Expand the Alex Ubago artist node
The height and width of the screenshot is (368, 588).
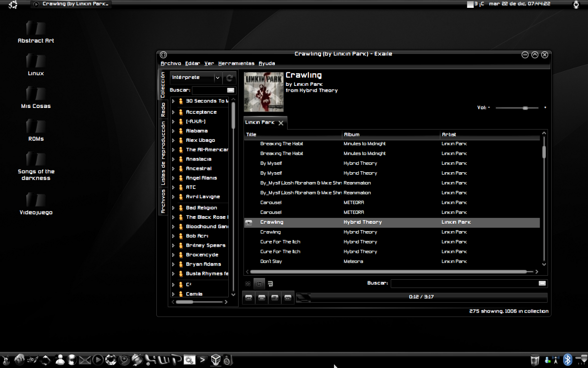173,140
